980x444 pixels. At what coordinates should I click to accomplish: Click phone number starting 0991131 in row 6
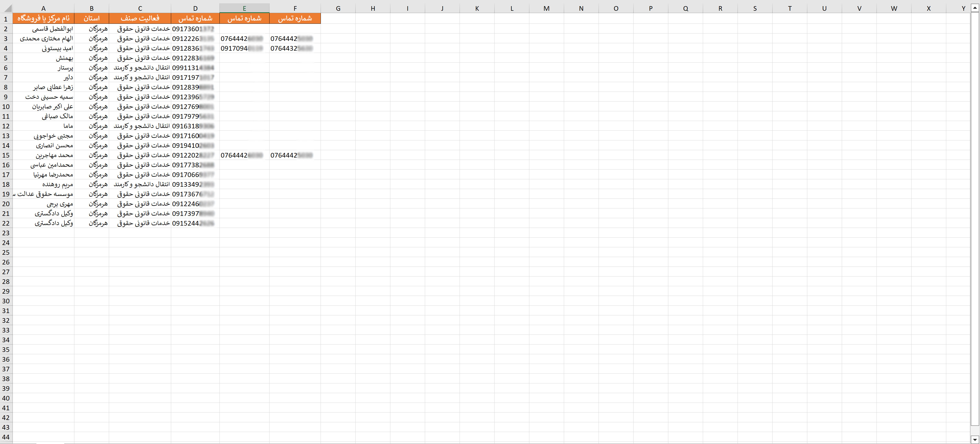[x=195, y=68]
